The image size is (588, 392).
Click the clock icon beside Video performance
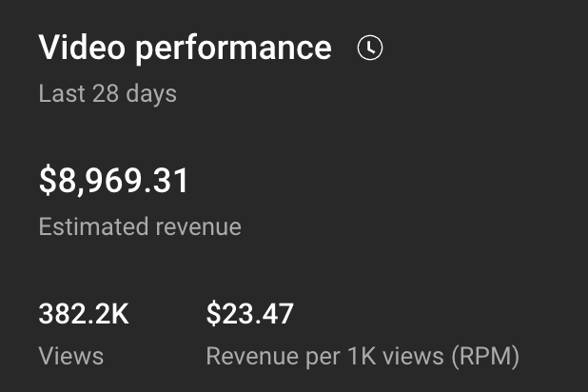click(369, 49)
